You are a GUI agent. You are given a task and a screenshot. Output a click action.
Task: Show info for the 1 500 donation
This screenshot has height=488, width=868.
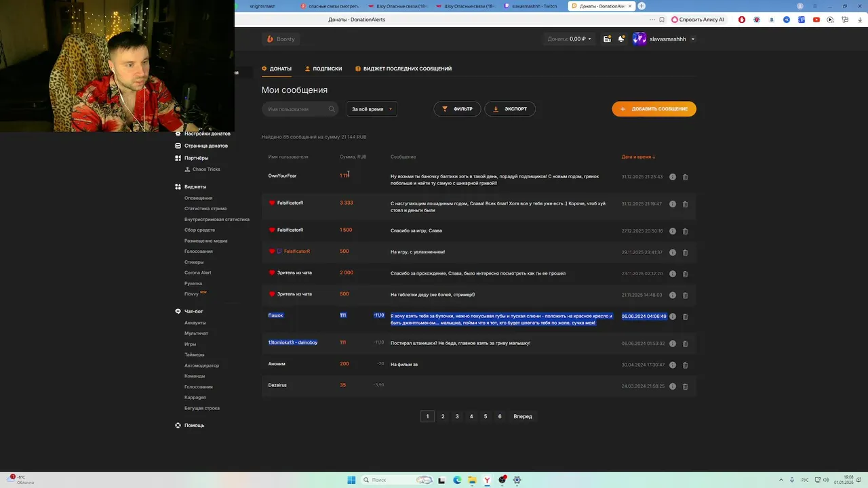coord(672,231)
